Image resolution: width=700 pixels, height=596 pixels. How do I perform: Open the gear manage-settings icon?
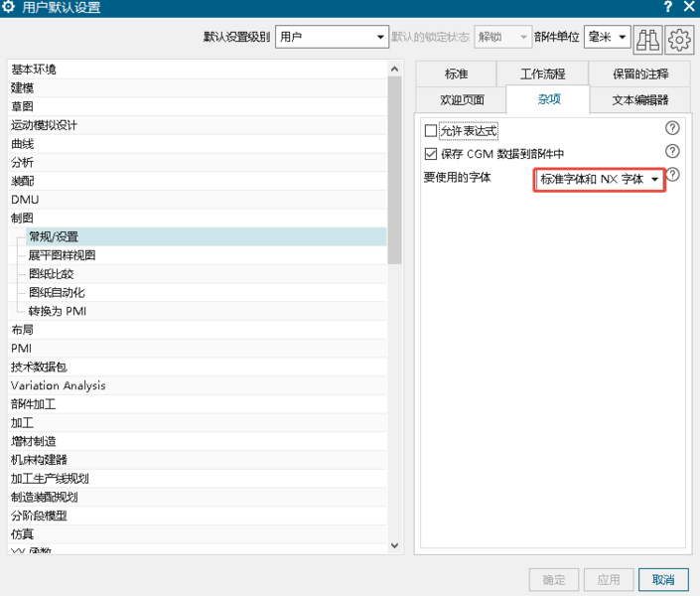coord(679,40)
